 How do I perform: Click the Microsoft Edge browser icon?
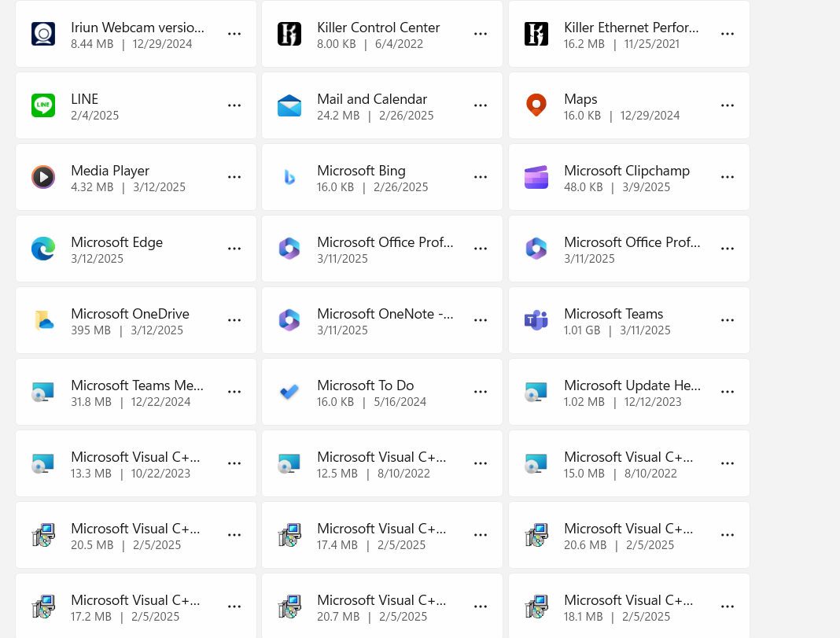(x=43, y=249)
